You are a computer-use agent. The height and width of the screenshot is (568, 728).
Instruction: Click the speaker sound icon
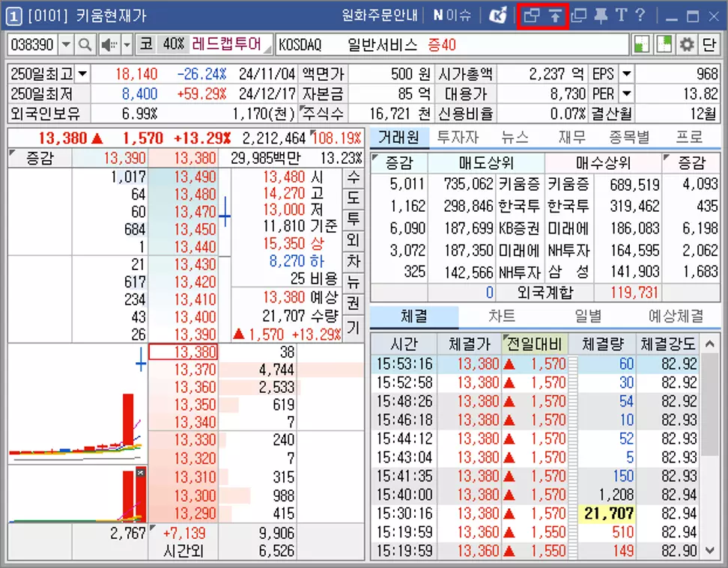coord(109,45)
